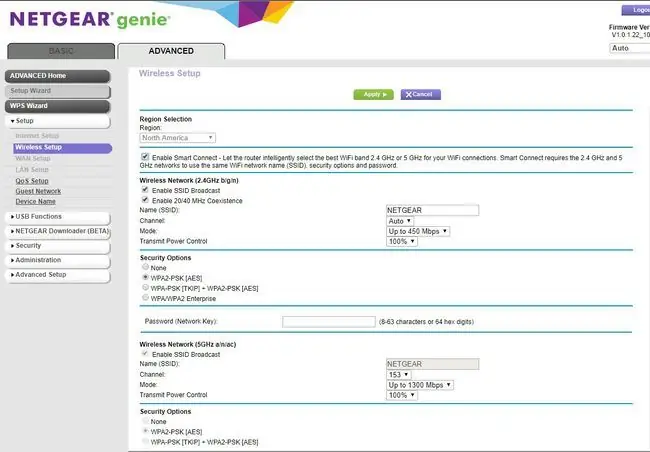Select None for 2.4GHz security
This screenshot has width=650, height=452.
pyautogui.click(x=146, y=267)
